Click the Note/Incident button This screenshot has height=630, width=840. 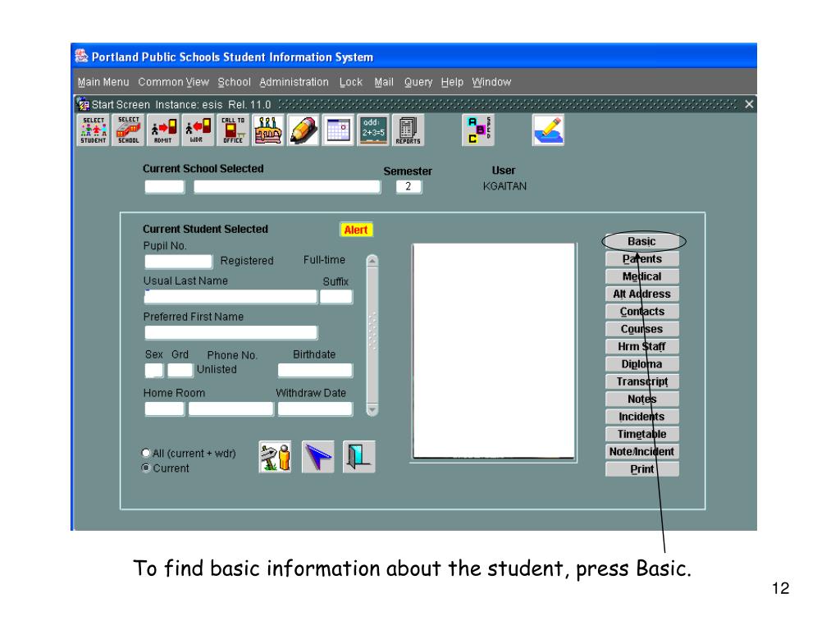[x=641, y=452]
